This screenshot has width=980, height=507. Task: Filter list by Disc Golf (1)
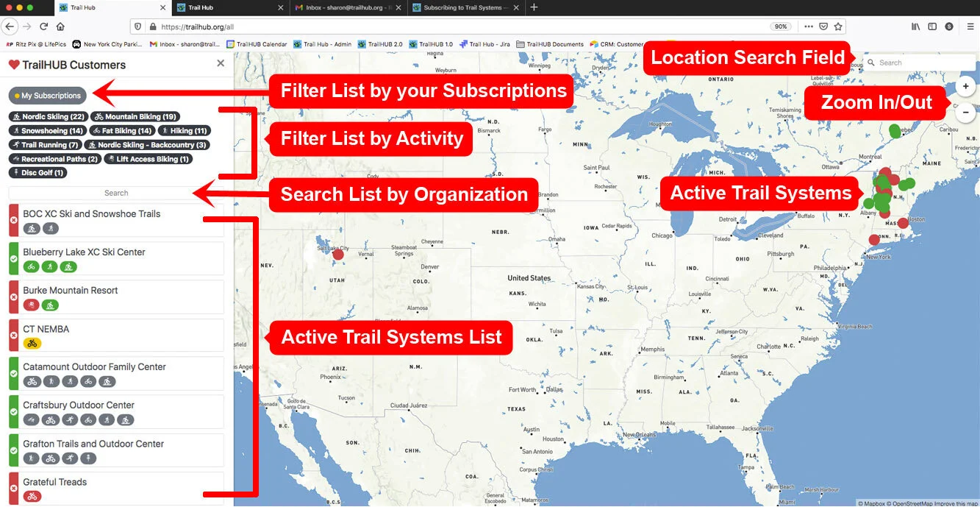pyautogui.click(x=37, y=172)
